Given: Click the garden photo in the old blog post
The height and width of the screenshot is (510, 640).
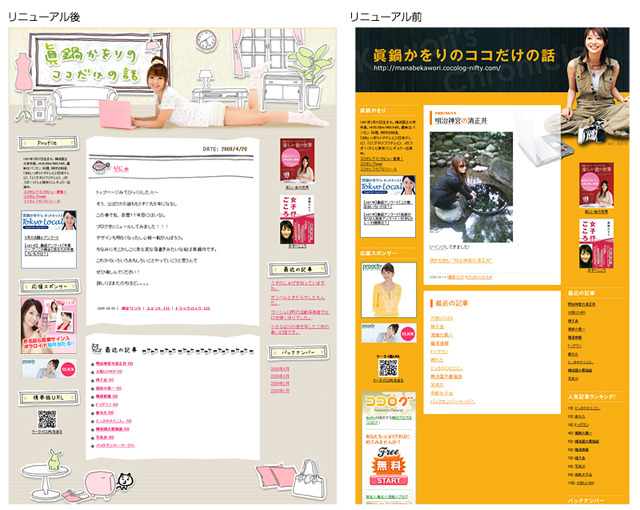Looking at the screenshot, I should click(471, 187).
